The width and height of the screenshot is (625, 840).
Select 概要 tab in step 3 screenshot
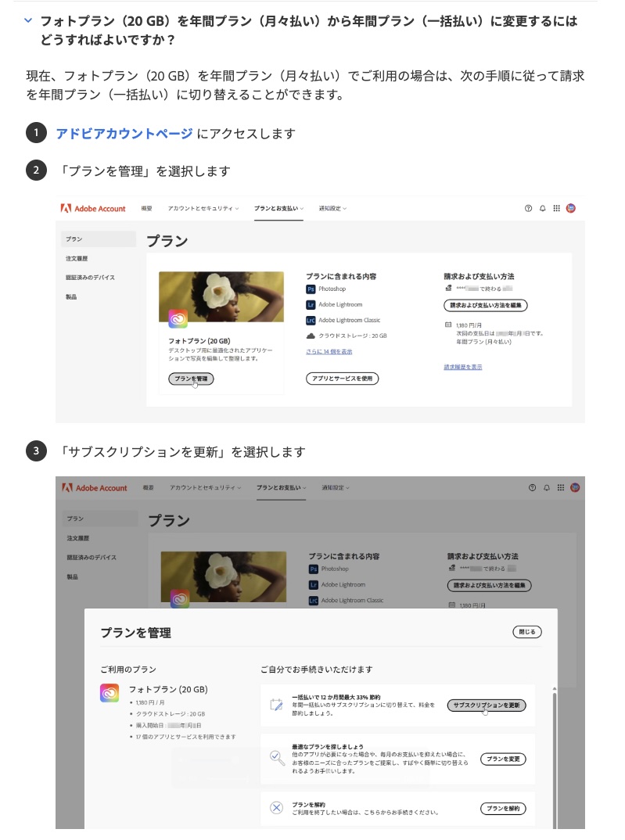pyautogui.click(x=149, y=488)
